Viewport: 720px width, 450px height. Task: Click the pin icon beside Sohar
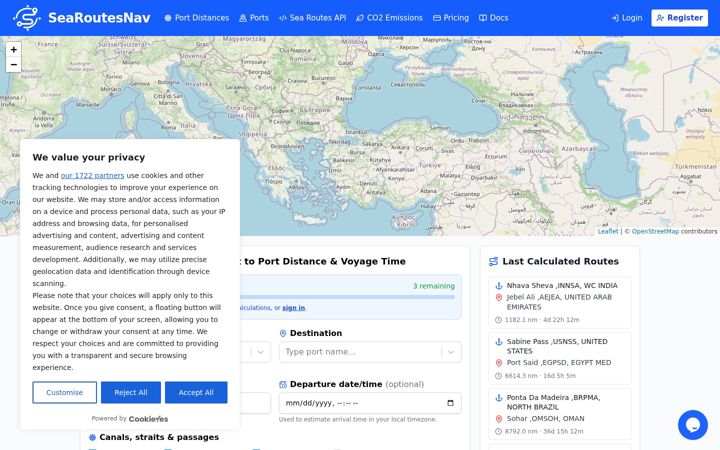tap(499, 419)
